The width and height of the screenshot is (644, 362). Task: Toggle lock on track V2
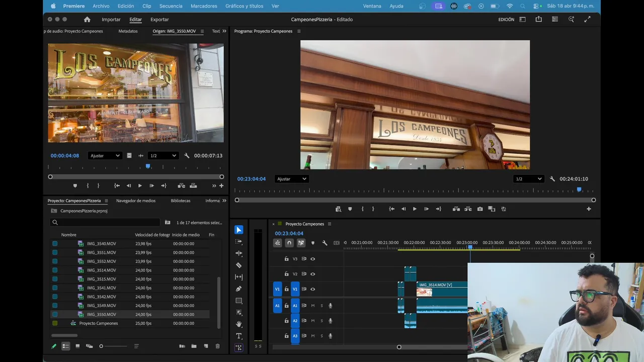point(286,274)
